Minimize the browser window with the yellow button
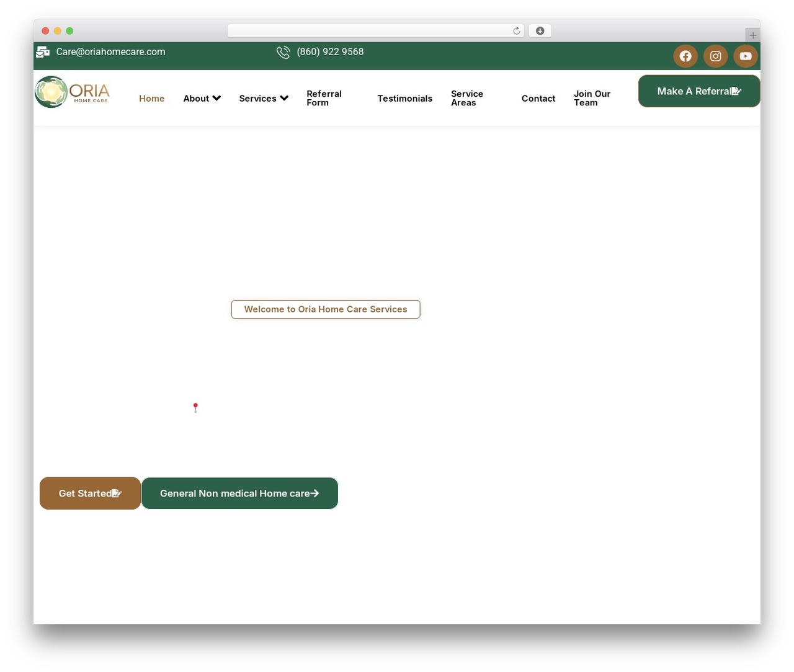The height and width of the screenshot is (672, 794). coord(58,31)
